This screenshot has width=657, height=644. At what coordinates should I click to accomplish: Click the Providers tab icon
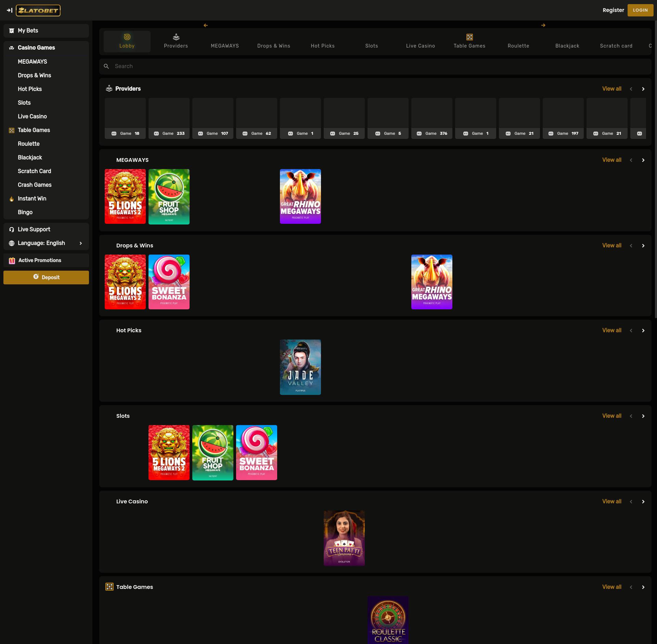[x=176, y=37]
